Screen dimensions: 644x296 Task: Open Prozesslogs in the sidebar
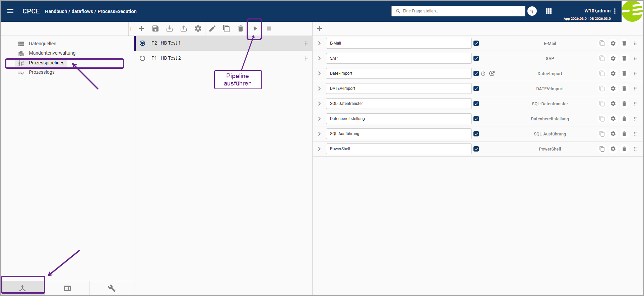(42, 72)
